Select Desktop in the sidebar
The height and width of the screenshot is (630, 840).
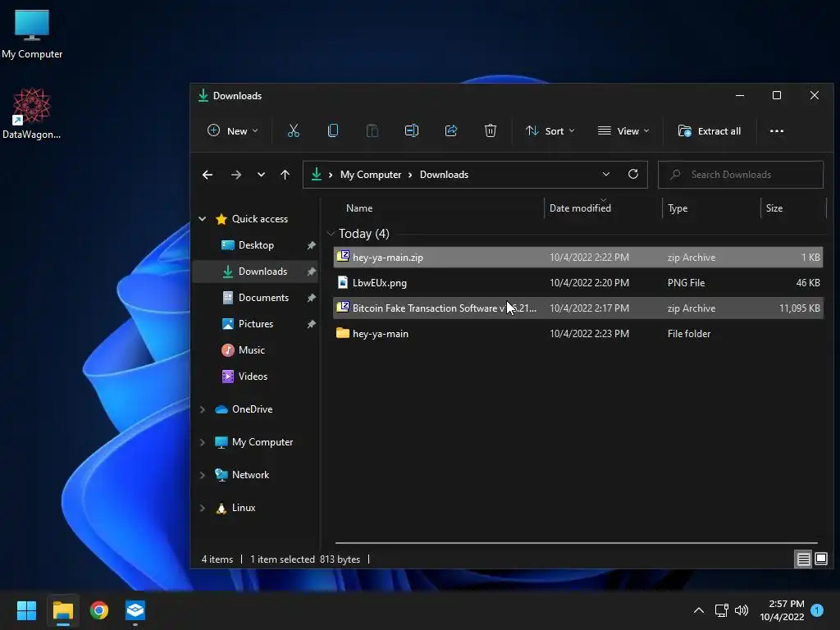255,245
